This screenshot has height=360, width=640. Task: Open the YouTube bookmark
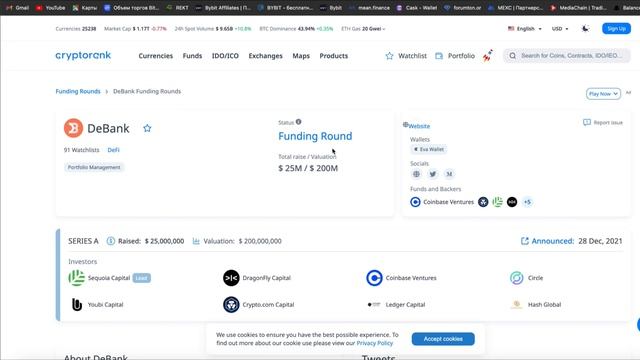[x=51, y=7]
